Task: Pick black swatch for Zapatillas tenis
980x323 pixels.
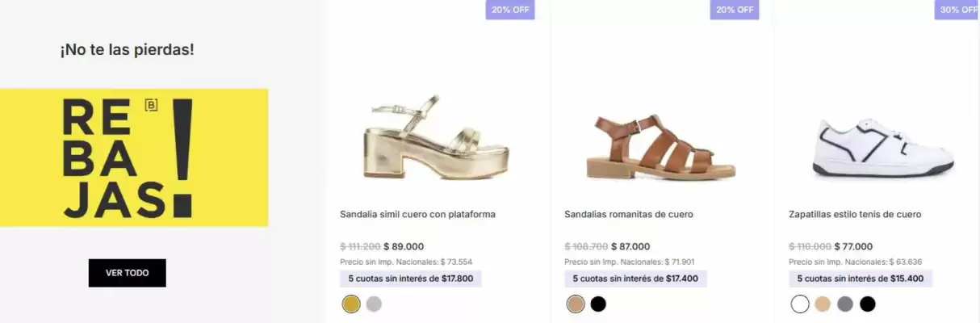Action: point(868,304)
